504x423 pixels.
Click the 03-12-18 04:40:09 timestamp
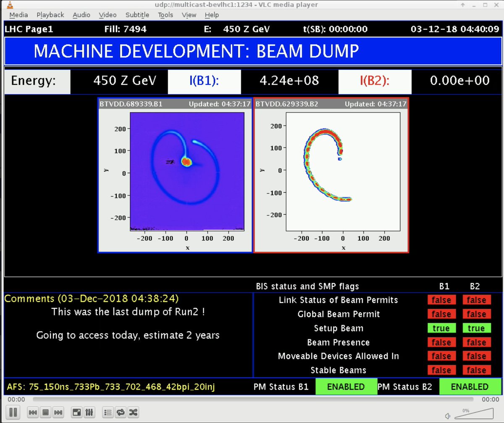pos(455,29)
